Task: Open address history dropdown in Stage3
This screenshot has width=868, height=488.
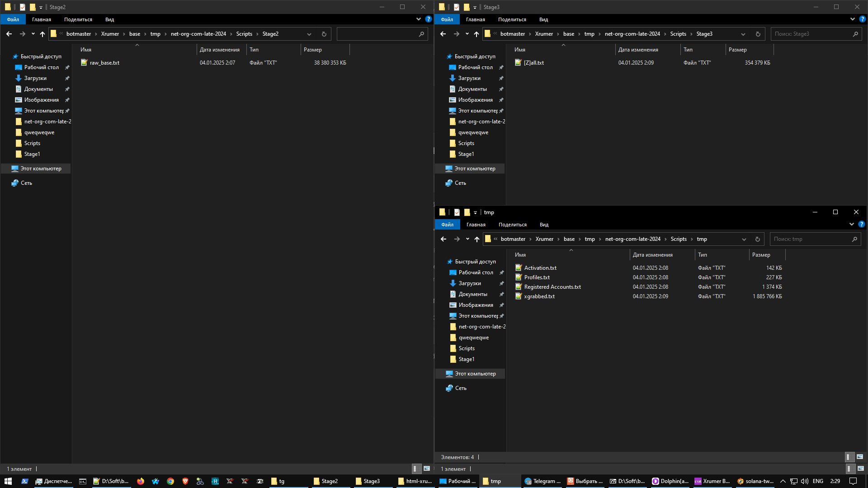Action: click(743, 34)
